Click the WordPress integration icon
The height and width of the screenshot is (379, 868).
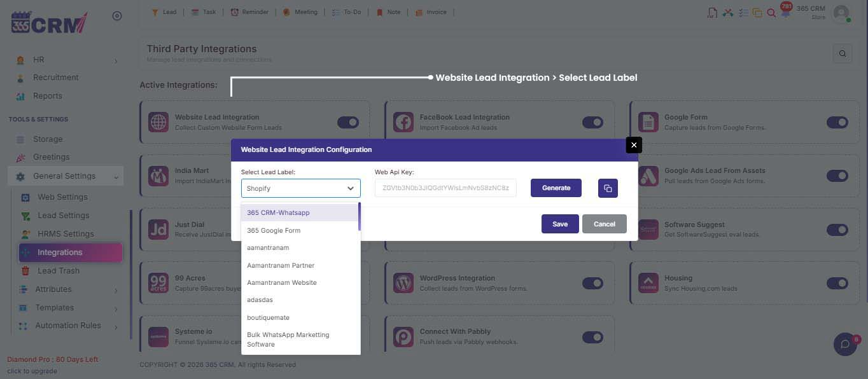point(403,283)
